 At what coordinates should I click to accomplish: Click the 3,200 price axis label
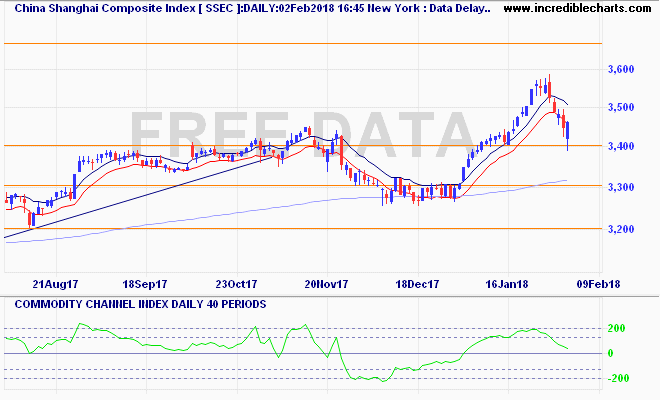[621, 229]
